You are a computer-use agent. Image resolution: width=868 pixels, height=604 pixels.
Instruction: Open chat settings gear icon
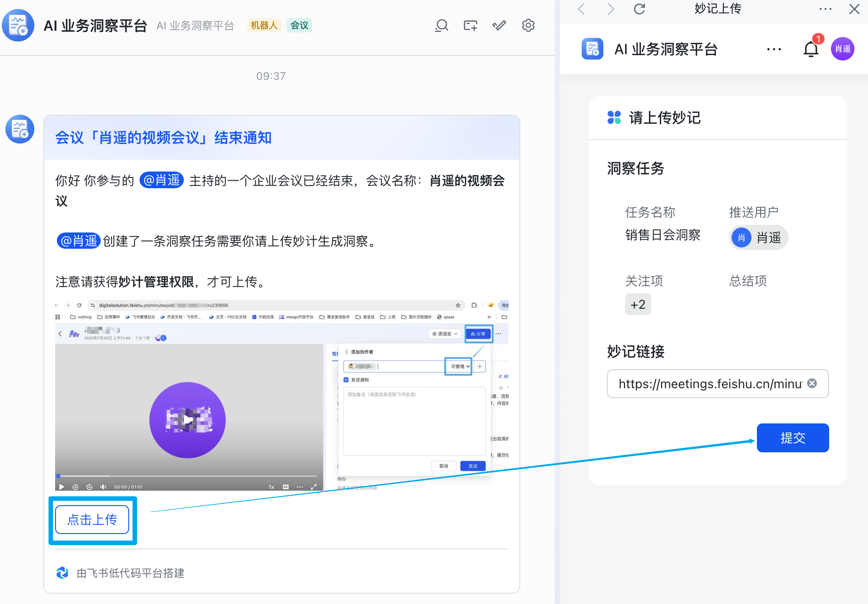tap(528, 26)
